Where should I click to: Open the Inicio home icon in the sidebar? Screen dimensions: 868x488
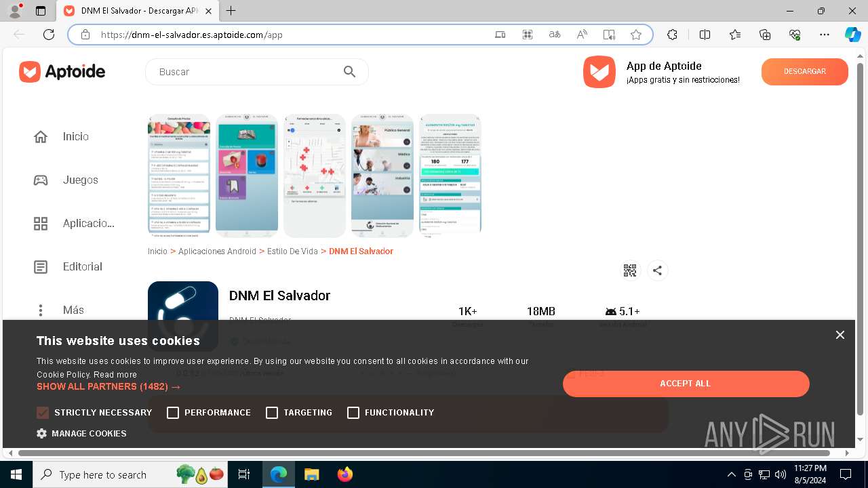[x=41, y=136]
